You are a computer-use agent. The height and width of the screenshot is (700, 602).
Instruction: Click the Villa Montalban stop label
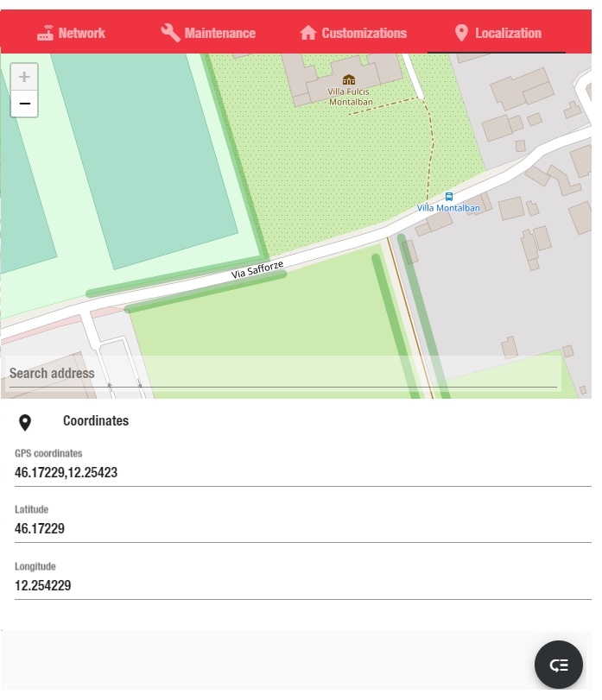448,208
